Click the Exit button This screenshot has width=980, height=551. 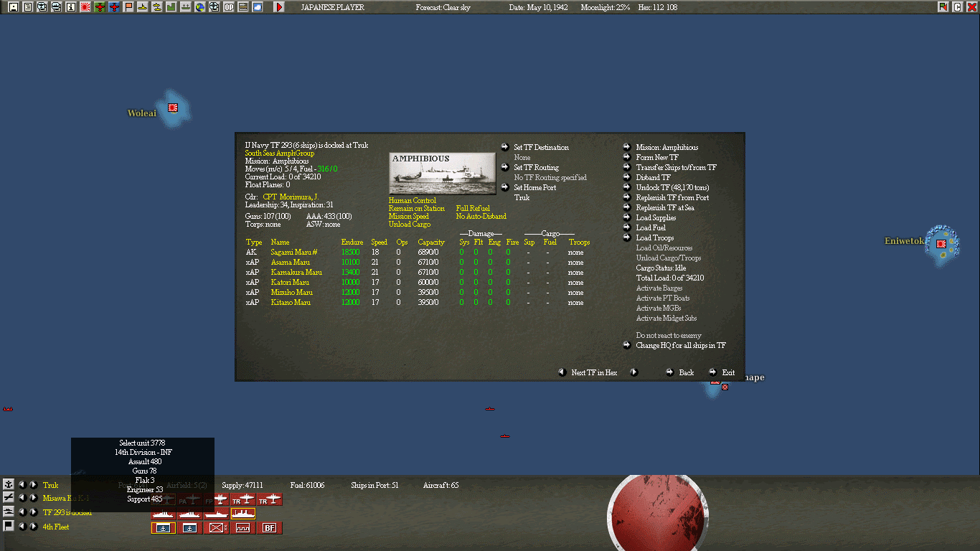point(728,373)
